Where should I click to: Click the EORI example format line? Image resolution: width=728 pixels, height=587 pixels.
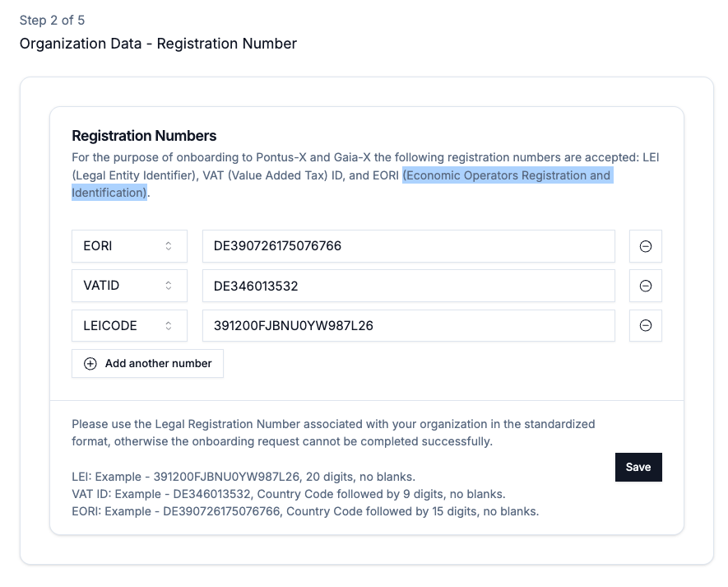304,511
